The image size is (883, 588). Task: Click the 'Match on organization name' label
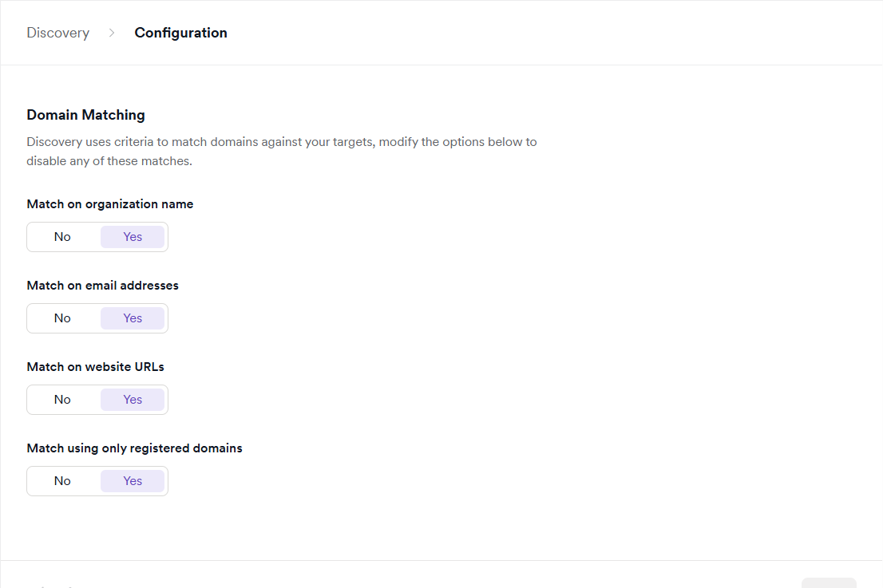point(109,204)
